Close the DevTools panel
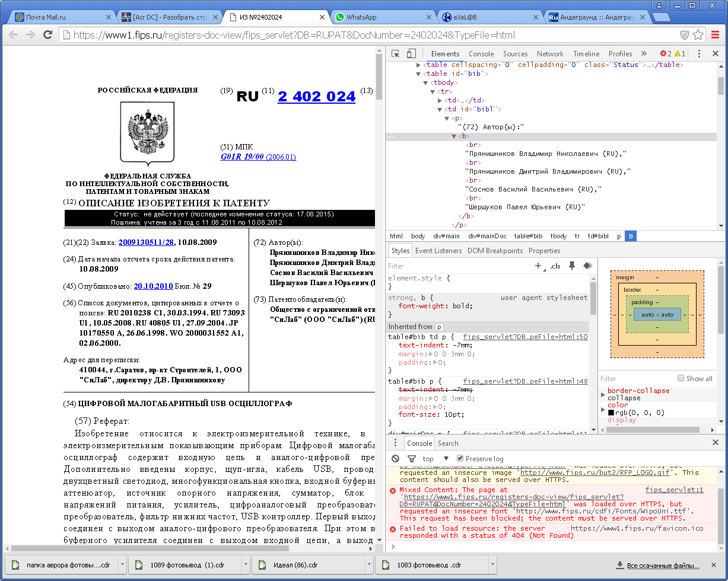 tap(716, 53)
